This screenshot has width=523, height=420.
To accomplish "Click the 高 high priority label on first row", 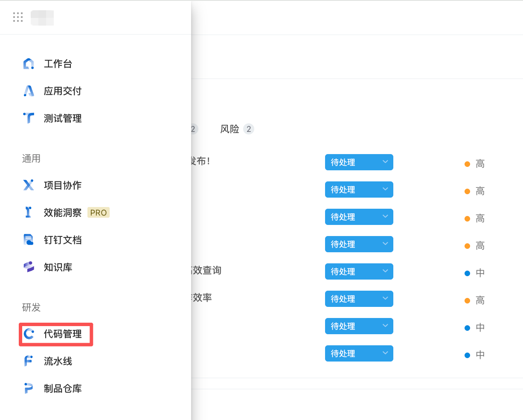I will (479, 163).
